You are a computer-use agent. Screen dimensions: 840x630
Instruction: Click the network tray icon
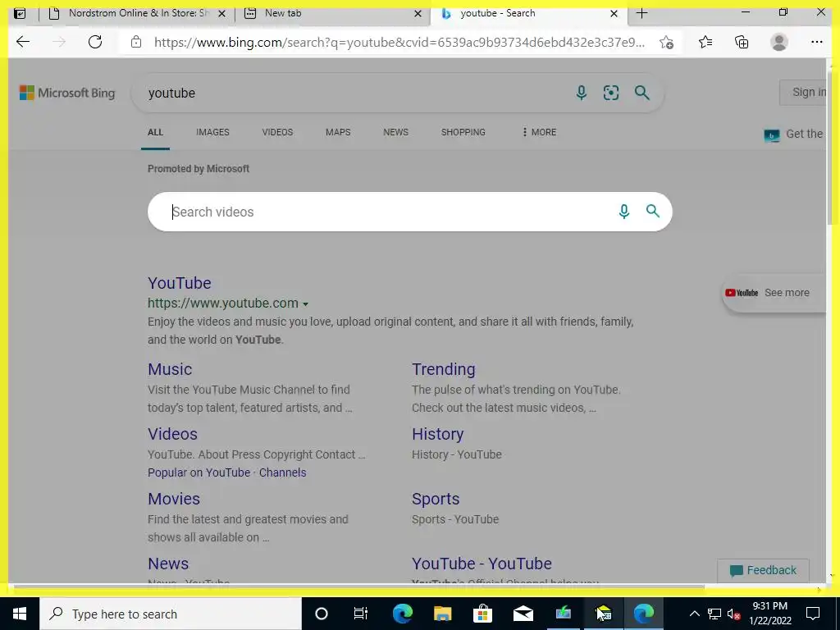click(x=714, y=614)
